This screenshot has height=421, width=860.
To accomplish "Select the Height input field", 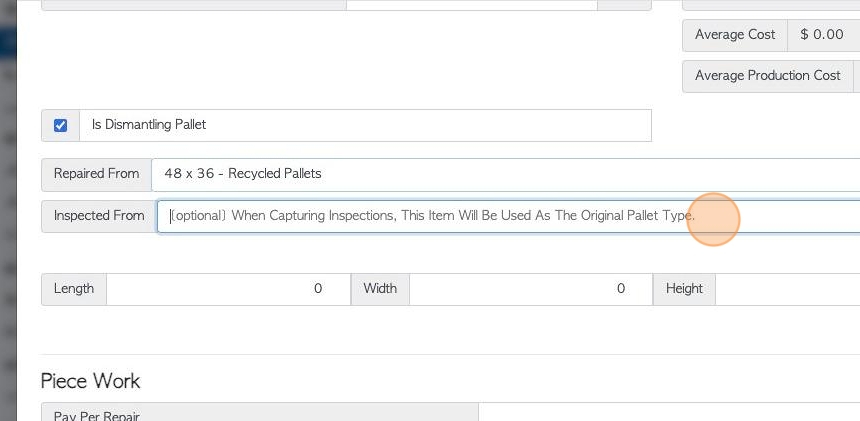I will [788, 289].
